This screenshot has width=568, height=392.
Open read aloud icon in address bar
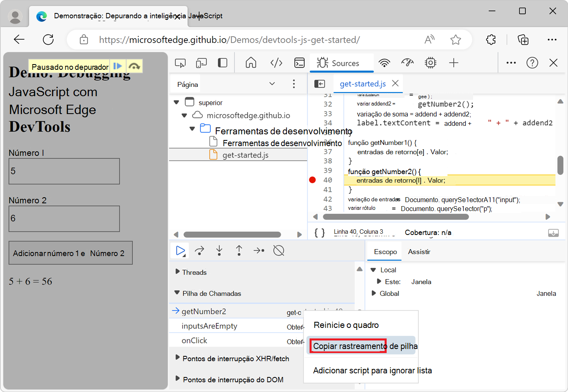point(430,39)
